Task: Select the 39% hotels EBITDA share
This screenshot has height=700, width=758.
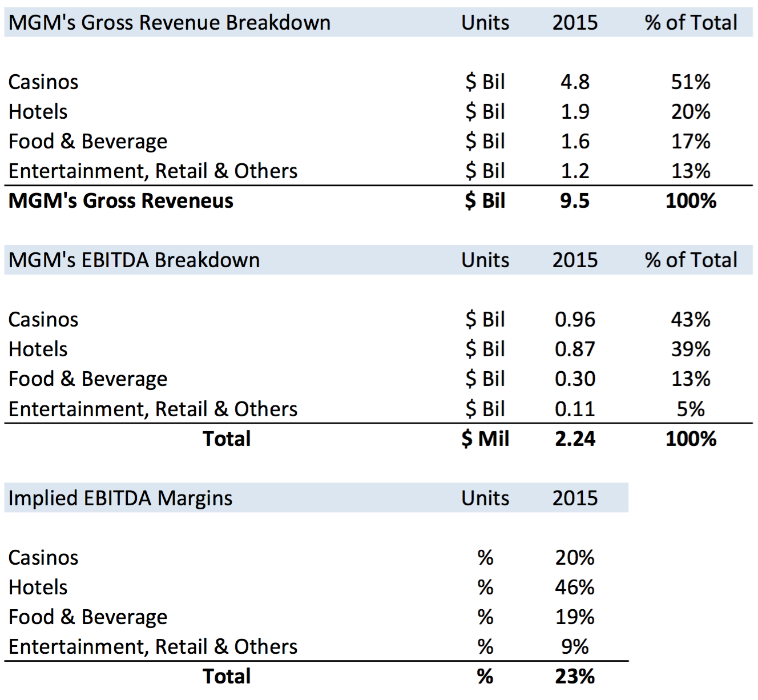Action: pos(691,349)
